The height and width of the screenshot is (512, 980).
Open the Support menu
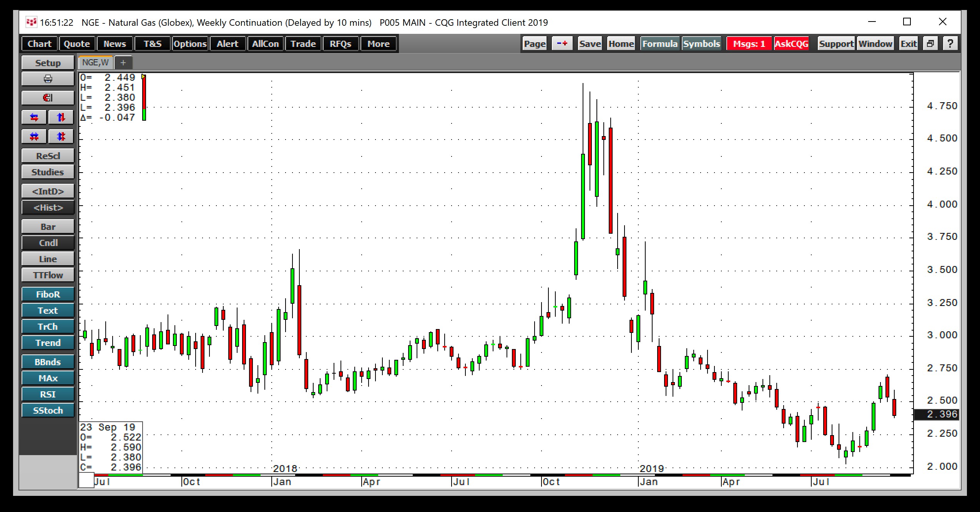click(x=836, y=43)
